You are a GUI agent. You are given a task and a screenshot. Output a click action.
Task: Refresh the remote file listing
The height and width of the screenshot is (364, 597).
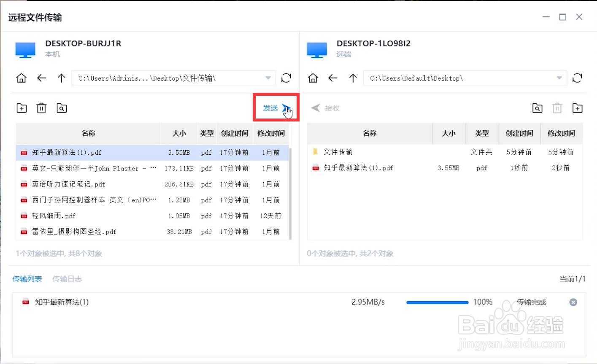[x=577, y=78]
